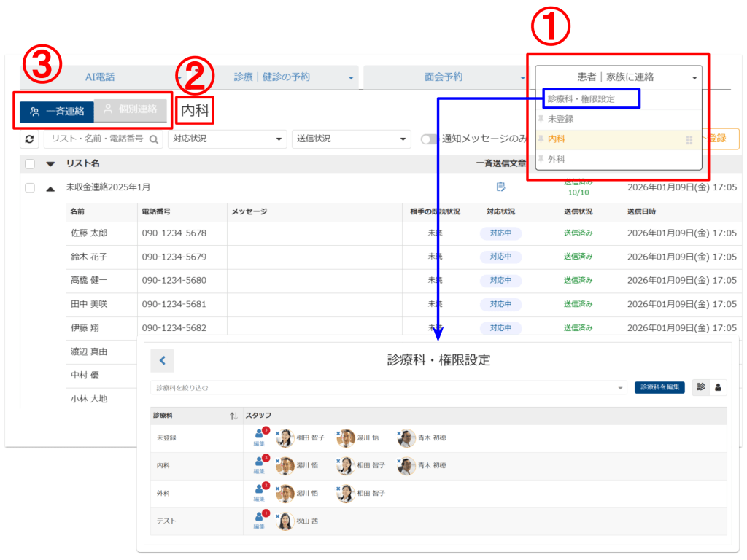Viewport: 747px width, 560px height.
Task: Click the 診療科 column sort arrows icon
Action: [233, 416]
